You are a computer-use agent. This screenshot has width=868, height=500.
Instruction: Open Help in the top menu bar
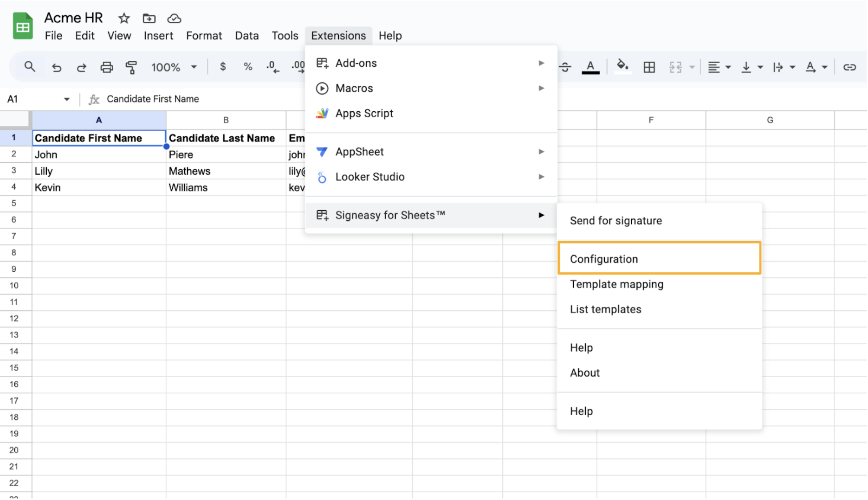pyautogui.click(x=390, y=36)
